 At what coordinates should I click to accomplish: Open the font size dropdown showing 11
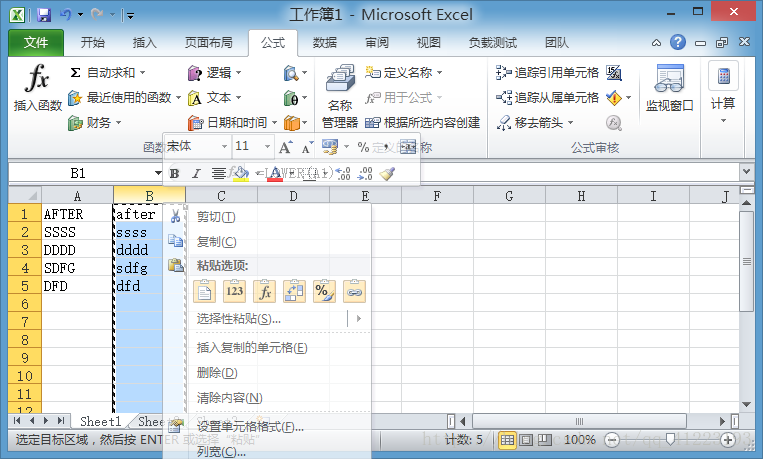[267, 146]
